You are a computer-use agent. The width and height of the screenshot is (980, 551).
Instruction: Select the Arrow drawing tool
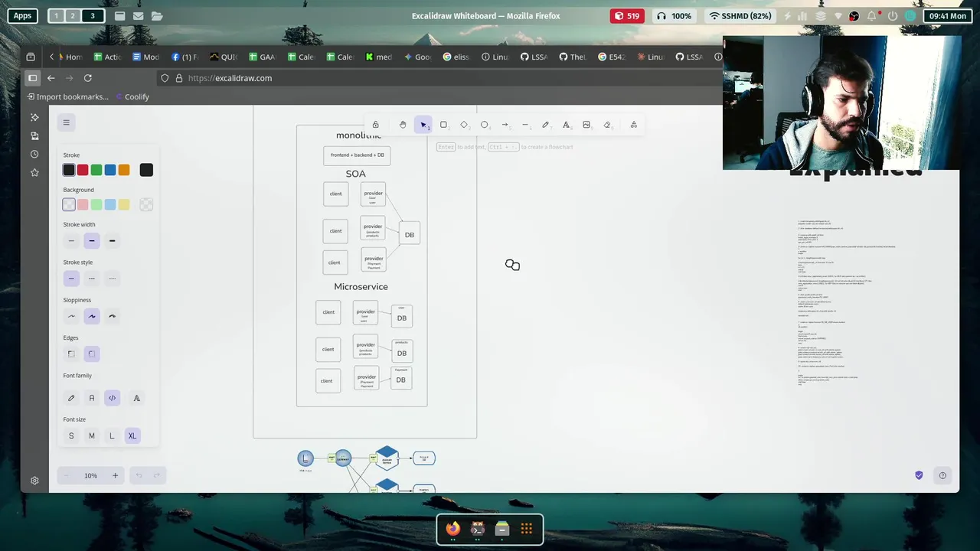505,125
